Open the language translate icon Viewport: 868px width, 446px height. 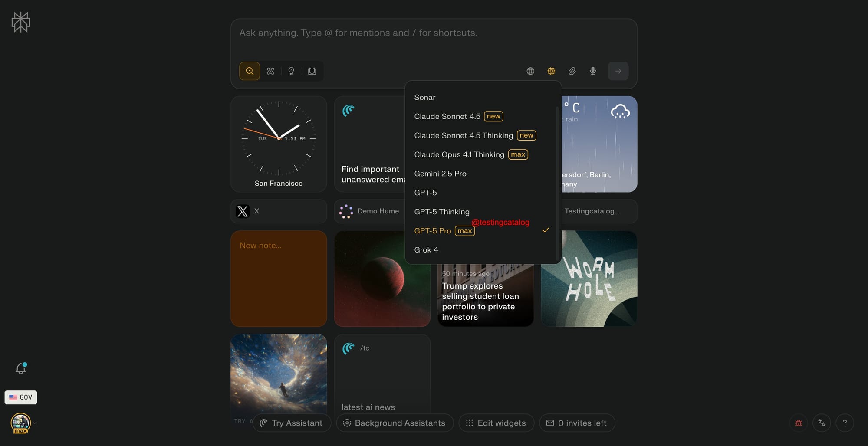822,423
